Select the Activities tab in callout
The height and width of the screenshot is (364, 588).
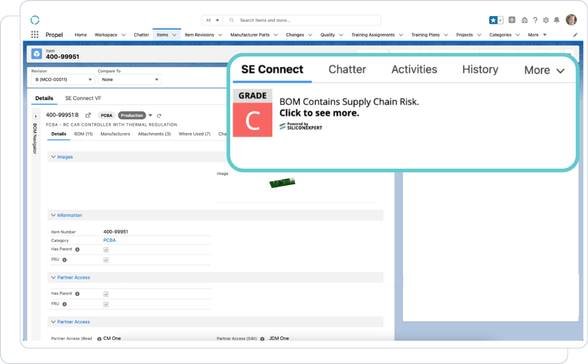click(x=415, y=69)
